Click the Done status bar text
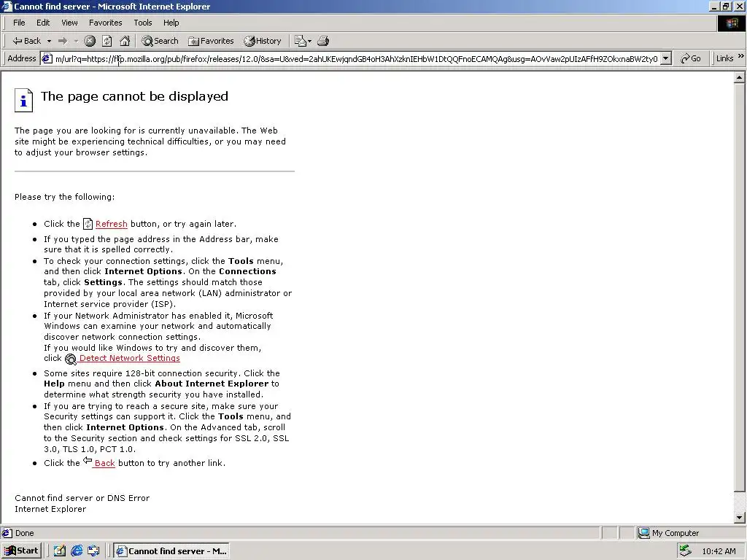Viewport: 747px width, 560px height. [24, 533]
